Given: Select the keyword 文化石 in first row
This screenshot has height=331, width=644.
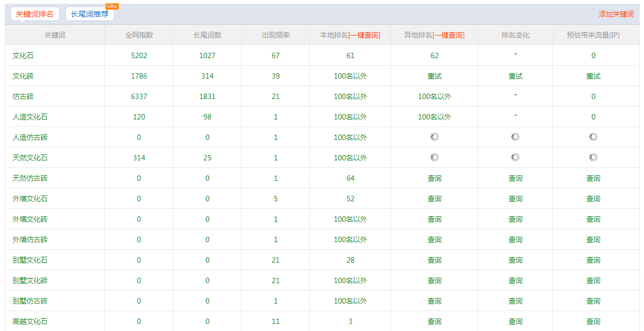Looking at the screenshot, I should coord(23,55).
